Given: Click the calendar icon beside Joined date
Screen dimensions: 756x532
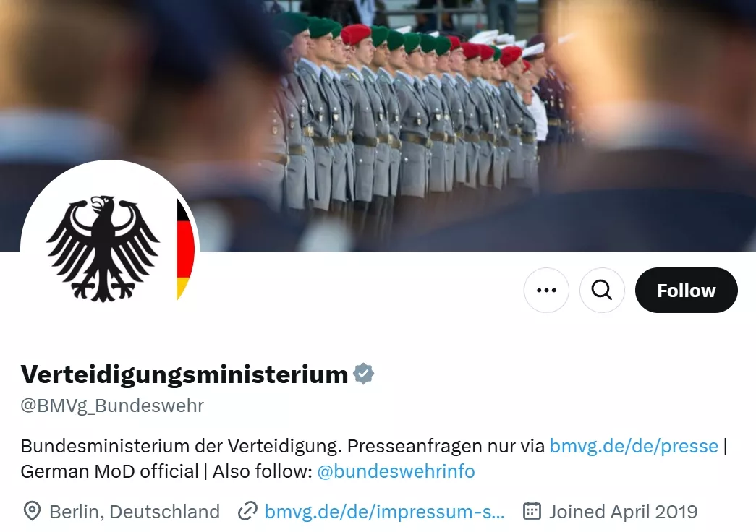Looking at the screenshot, I should (x=532, y=511).
